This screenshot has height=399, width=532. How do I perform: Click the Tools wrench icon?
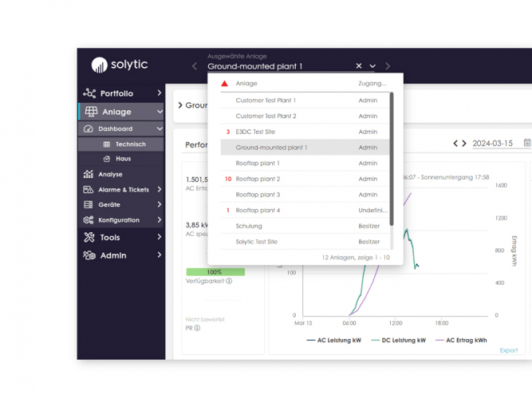pyautogui.click(x=89, y=237)
